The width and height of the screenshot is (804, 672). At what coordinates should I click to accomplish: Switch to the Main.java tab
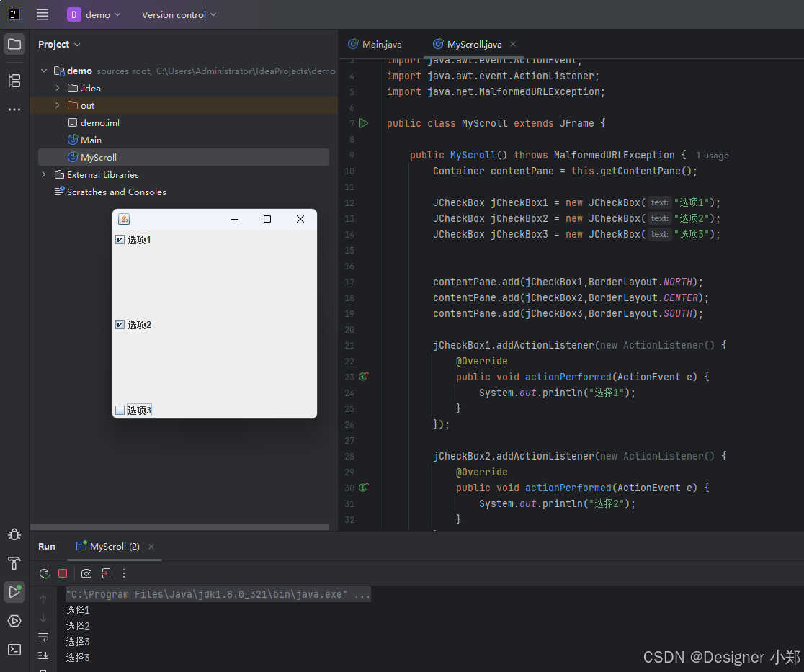[x=375, y=44]
